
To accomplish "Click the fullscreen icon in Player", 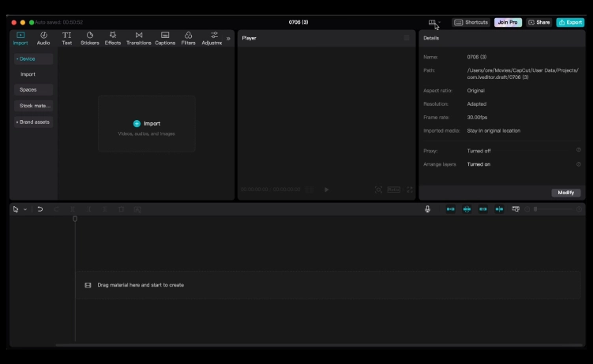I will [x=410, y=190].
